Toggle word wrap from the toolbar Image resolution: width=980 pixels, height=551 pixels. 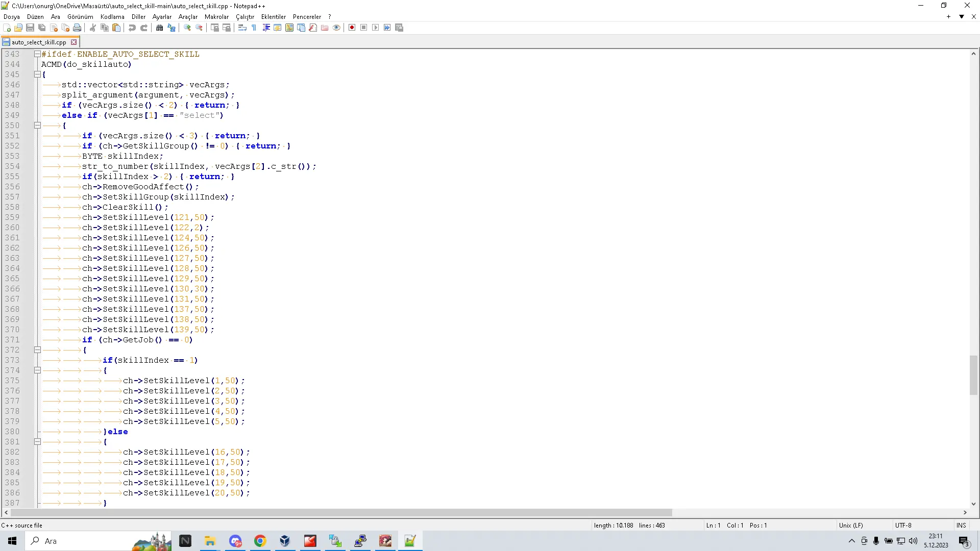[x=242, y=28]
